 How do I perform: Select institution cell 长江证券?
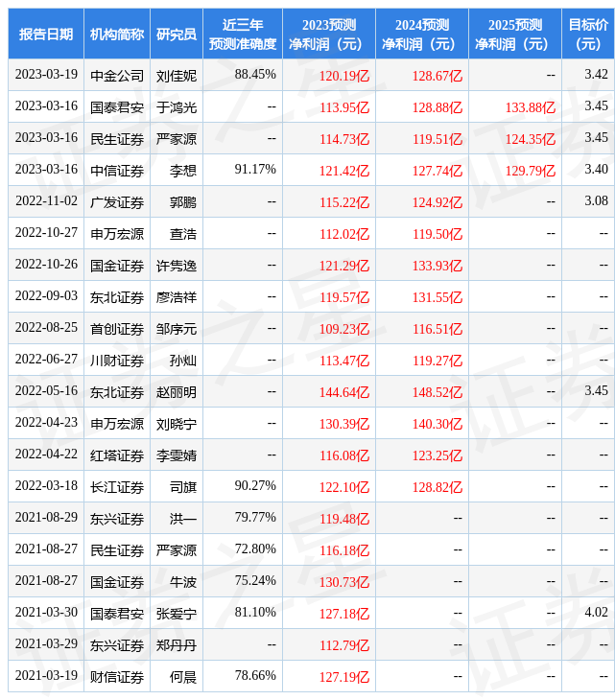117,487
